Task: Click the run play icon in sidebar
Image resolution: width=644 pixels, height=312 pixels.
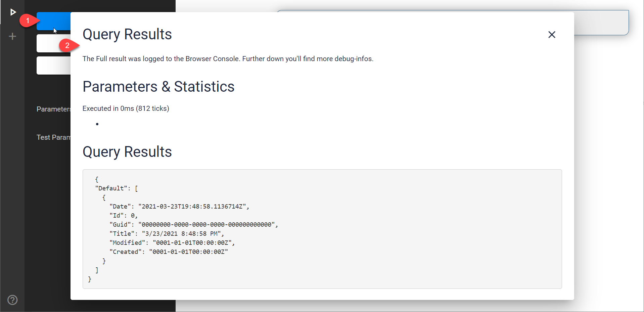Action: pyautogui.click(x=13, y=12)
